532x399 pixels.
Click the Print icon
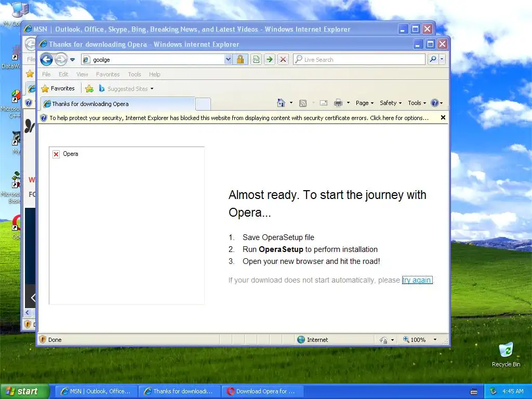coord(338,103)
